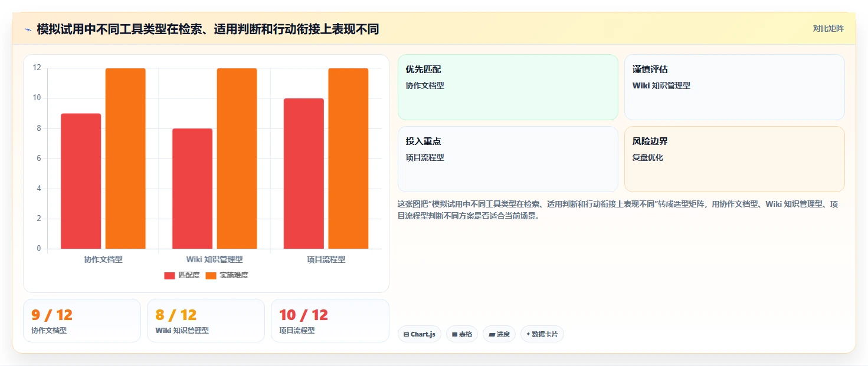Select the 9 / 12 协作文档型 stat card
This screenshot has height=366, width=868.
click(x=82, y=321)
